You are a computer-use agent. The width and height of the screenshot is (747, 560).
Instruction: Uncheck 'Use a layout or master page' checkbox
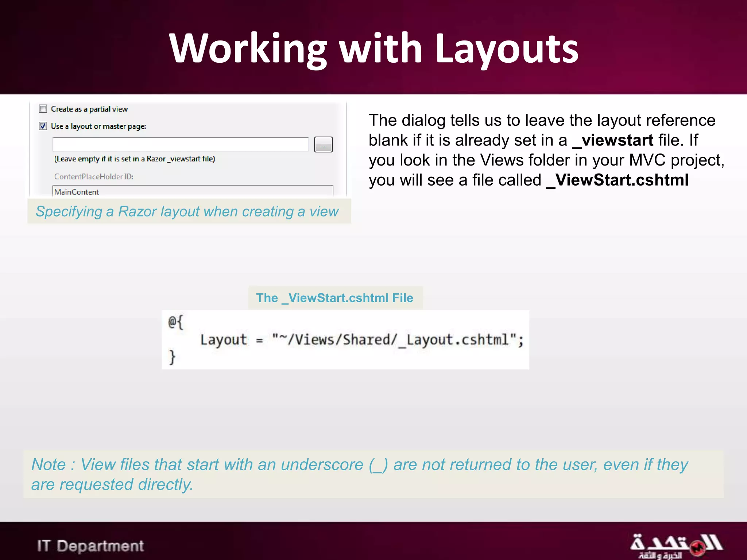pyautogui.click(x=43, y=126)
